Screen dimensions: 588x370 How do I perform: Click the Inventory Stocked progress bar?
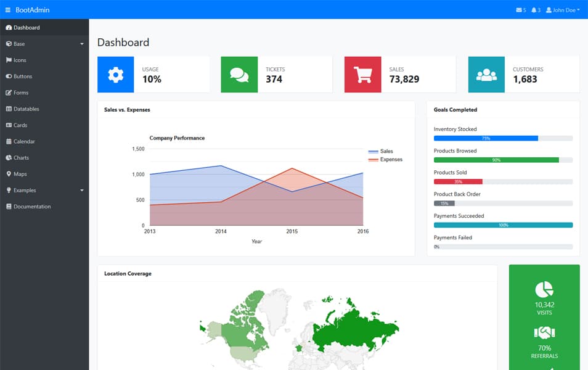coord(503,138)
